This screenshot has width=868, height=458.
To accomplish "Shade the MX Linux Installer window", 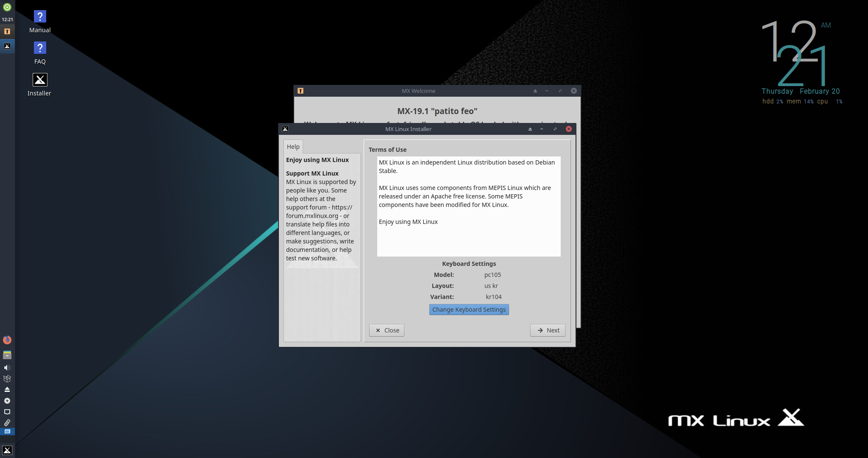I will click(530, 129).
